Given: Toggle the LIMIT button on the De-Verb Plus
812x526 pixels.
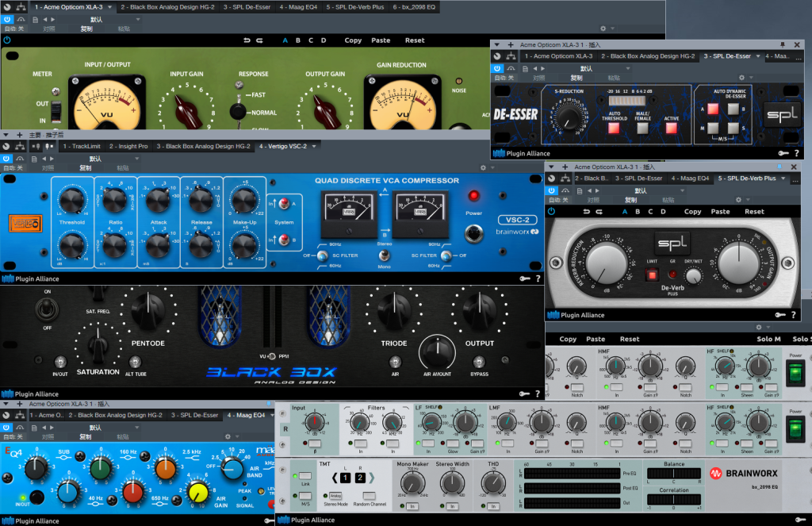Looking at the screenshot, I should click(652, 275).
